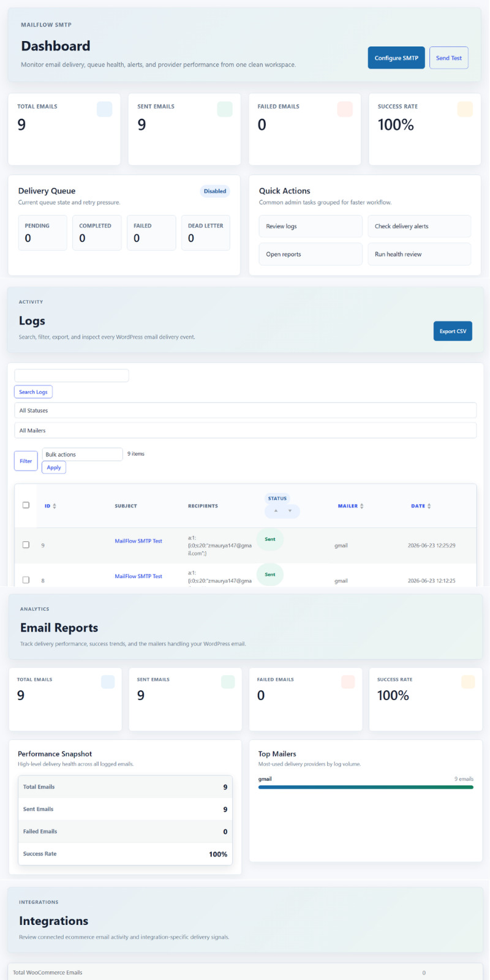Toggle the Status column sort arrows
The width and height of the screenshot is (490, 980).
coord(282,511)
